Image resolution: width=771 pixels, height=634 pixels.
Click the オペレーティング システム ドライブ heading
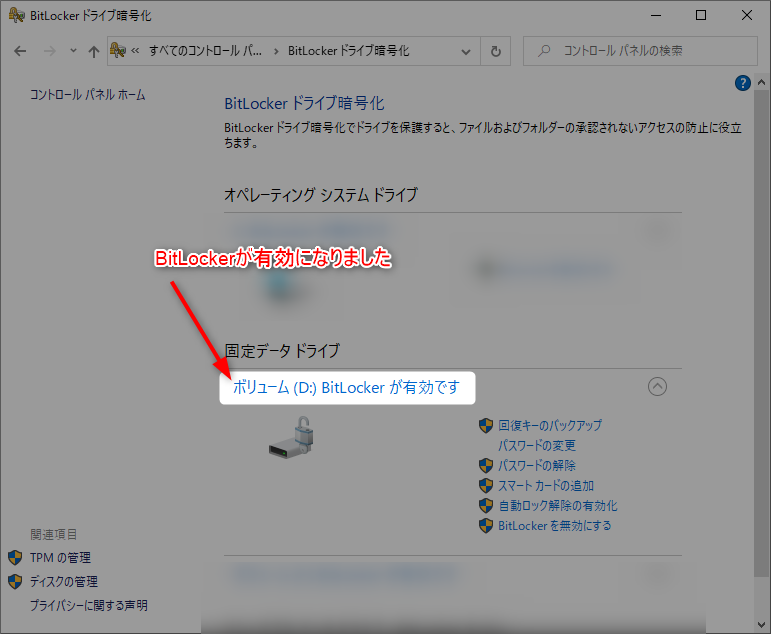[x=321, y=195]
